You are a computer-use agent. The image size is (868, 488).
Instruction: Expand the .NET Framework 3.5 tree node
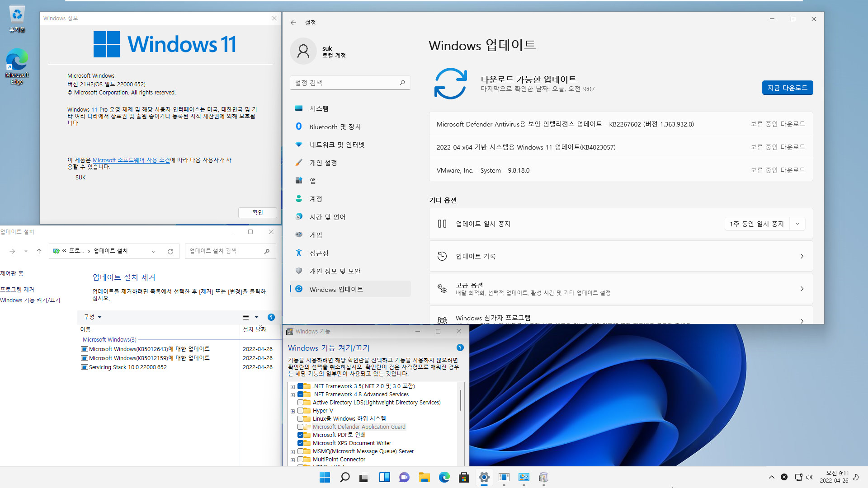click(x=292, y=387)
